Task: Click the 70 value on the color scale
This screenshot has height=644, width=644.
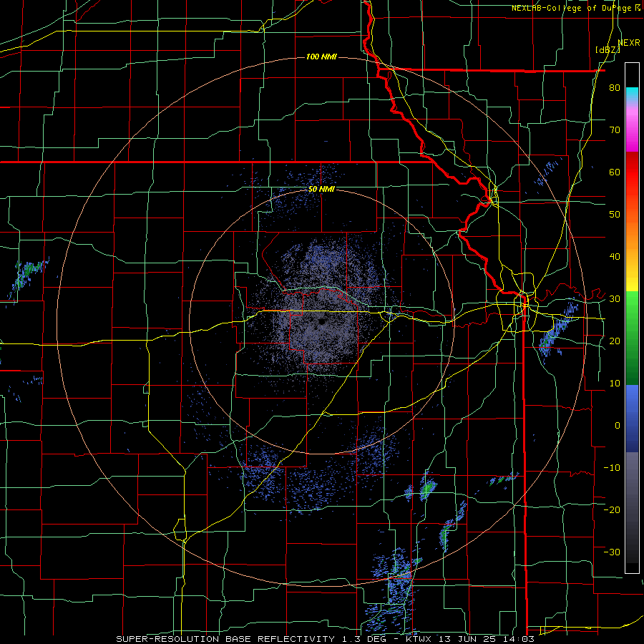Action: 615,130
